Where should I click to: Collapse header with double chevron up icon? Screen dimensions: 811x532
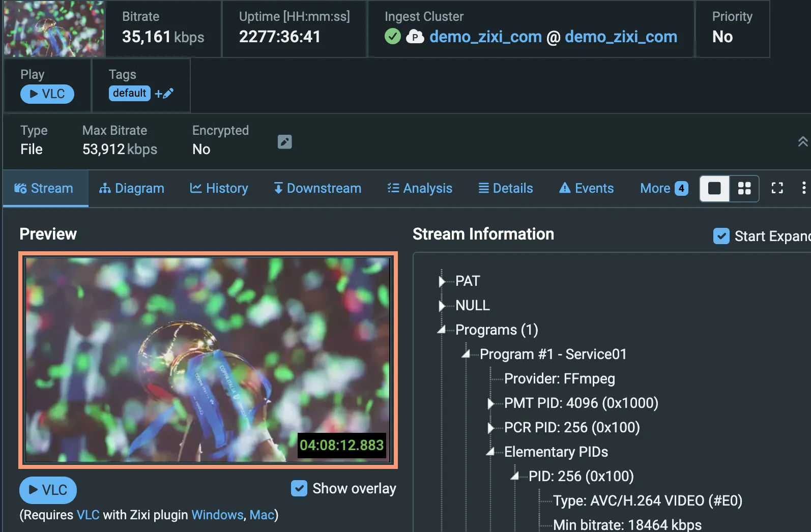point(803,142)
